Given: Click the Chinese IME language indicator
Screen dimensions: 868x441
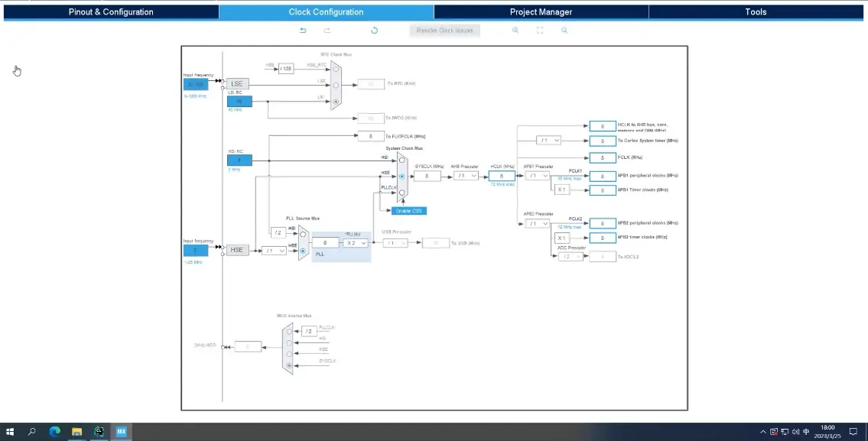Looking at the screenshot, I should [x=806, y=432].
